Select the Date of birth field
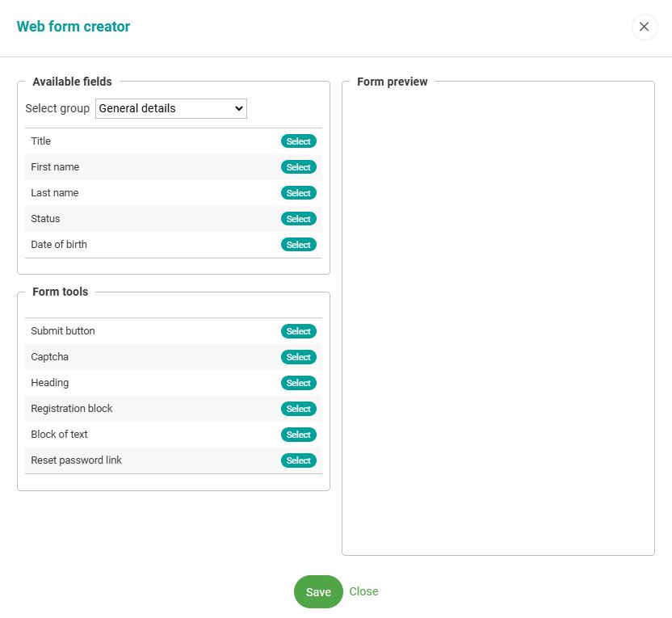Screen dimensions: 672x618 tap(298, 245)
